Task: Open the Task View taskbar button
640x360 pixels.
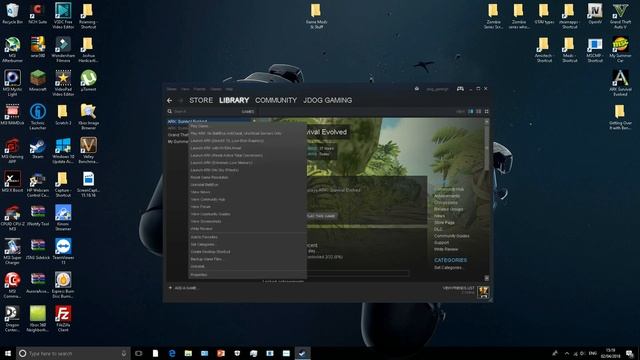Action: [139, 353]
